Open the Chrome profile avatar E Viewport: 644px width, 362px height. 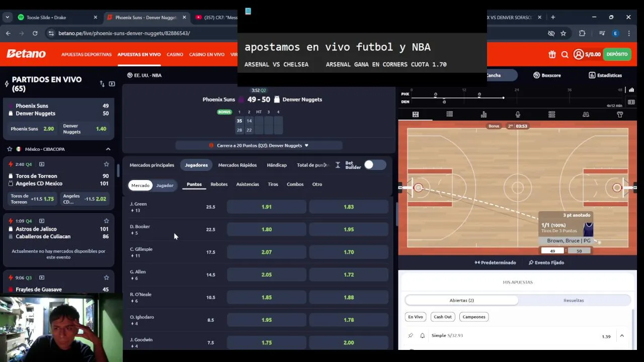click(x=615, y=33)
